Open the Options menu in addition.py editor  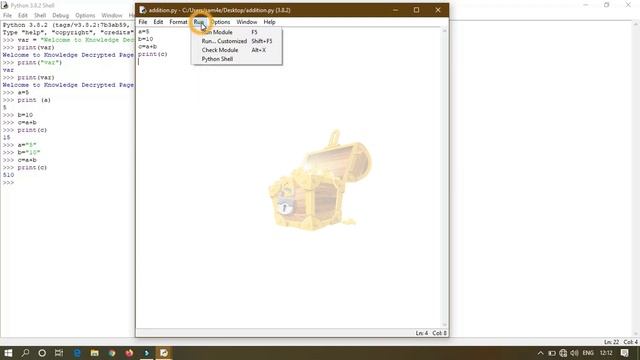tap(220, 22)
